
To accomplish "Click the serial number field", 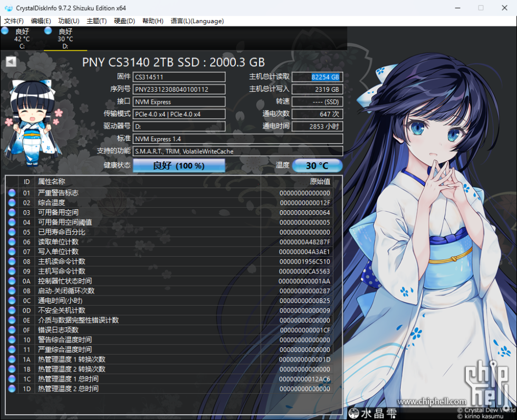I will [179, 90].
